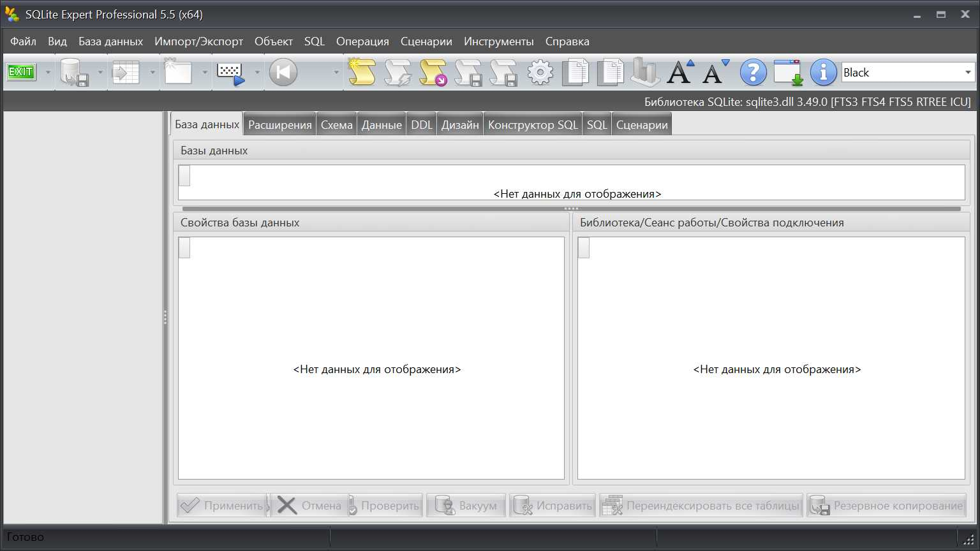Click the new script scroll icon
This screenshot has height=551, width=980.
[362, 72]
